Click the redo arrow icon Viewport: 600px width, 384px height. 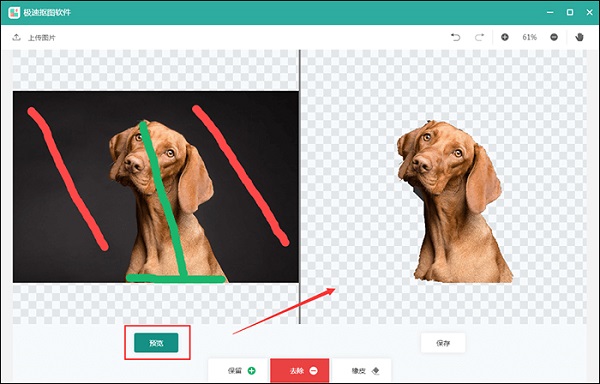click(x=479, y=37)
